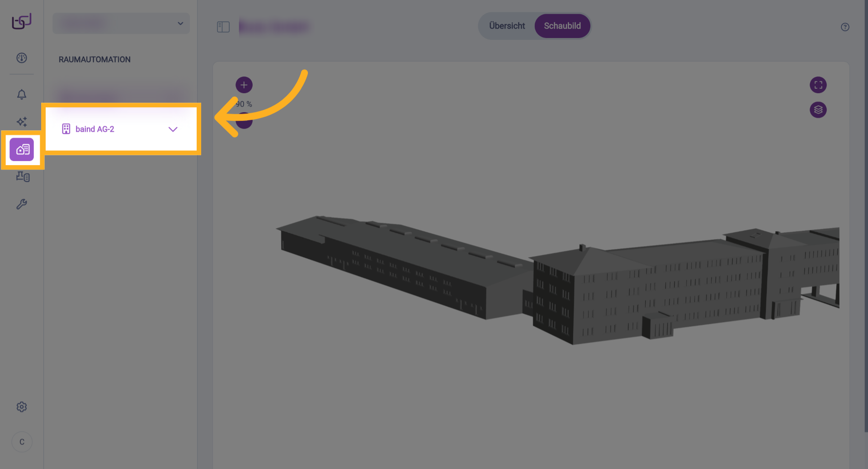Toggle the sidebar panel visibility icon

tap(223, 27)
